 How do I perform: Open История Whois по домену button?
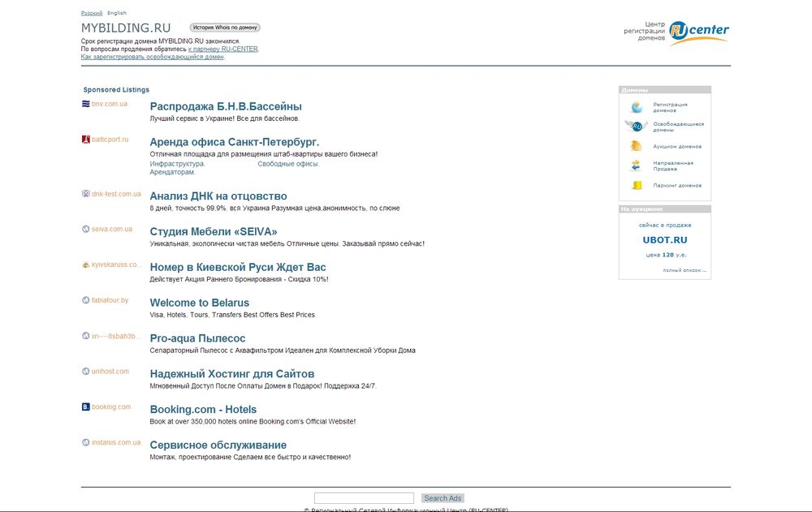tap(225, 28)
